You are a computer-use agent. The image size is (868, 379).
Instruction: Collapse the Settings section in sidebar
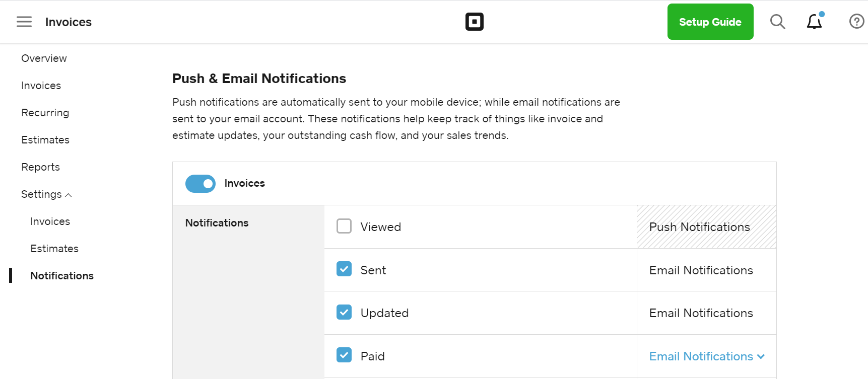(x=46, y=194)
